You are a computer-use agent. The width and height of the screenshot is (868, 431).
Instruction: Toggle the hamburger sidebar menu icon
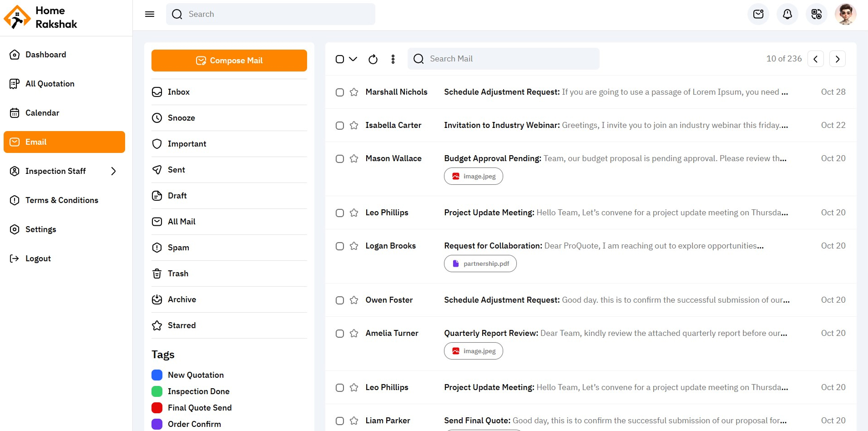click(150, 14)
